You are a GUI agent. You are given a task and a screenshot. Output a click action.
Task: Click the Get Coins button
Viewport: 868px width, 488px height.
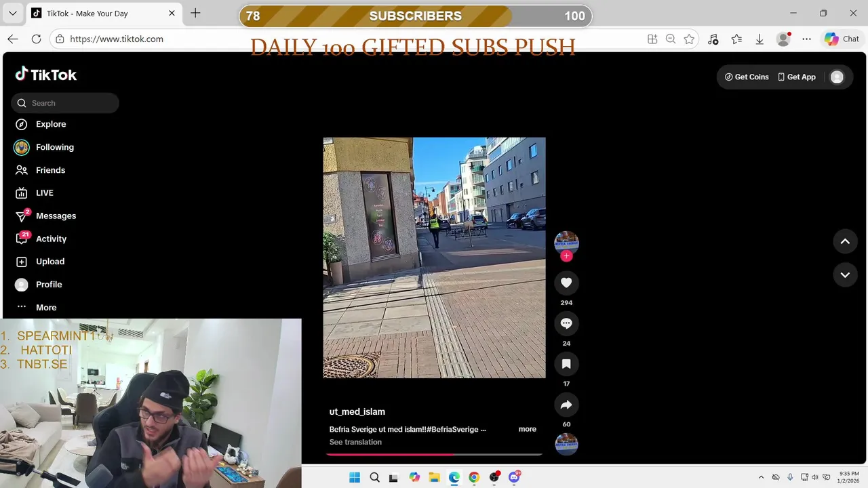747,77
